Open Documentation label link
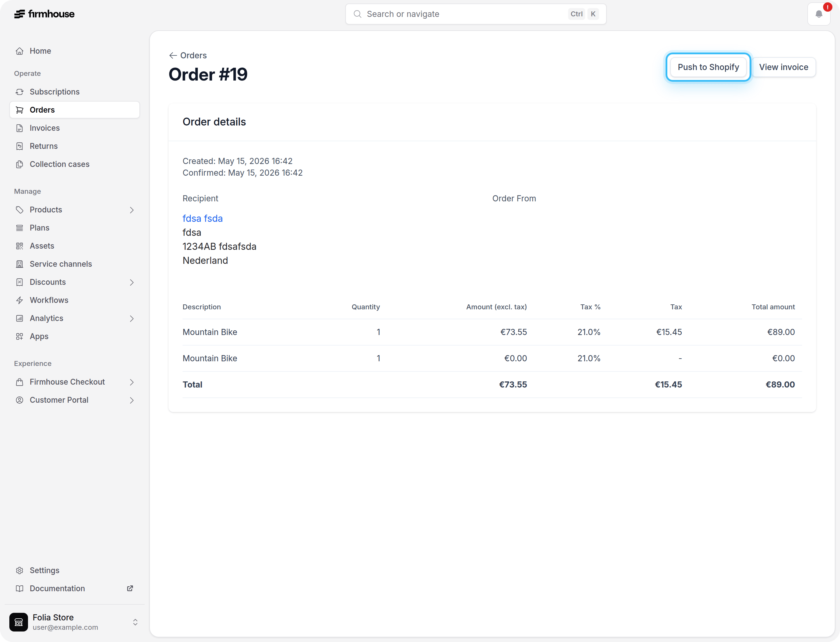Screen dimensions: 840x642 tap(57, 588)
